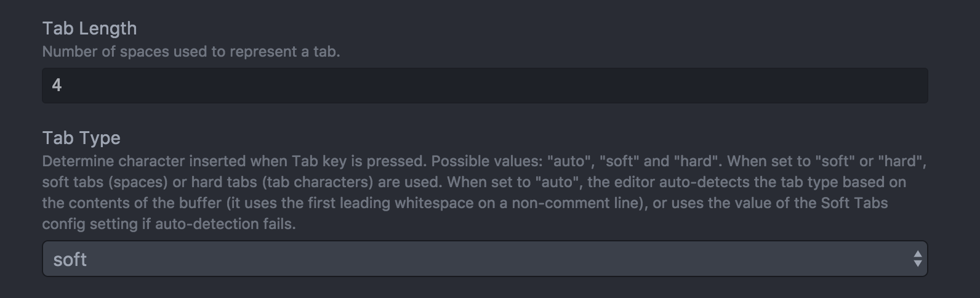Click the "Tab Length" setting heading
The image size is (980, 298).
pos(89,28)
